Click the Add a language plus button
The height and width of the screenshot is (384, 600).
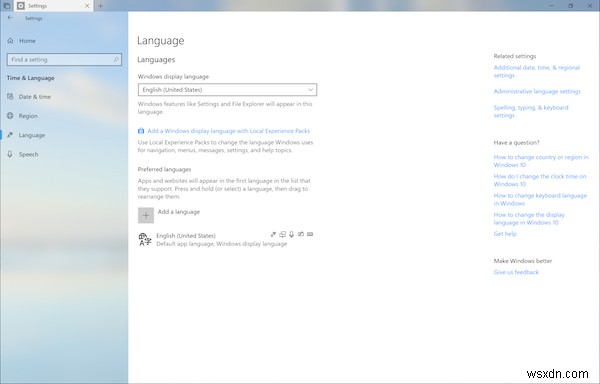tap(146, 215)
